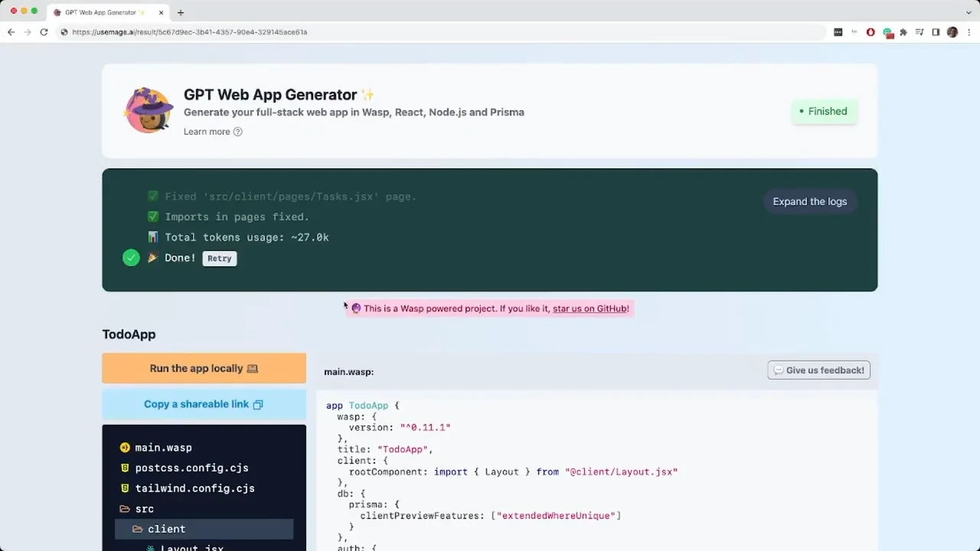The image size is (980, 551).
Task: Toggle the browser side panel
Action: [936, 32]
